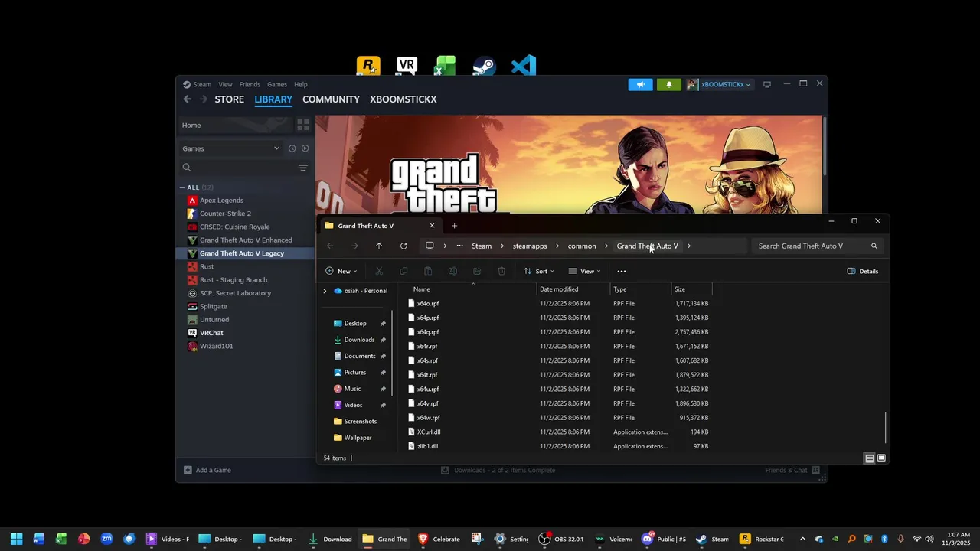Navigate to common breadcrumb folder

pos(582,246)
